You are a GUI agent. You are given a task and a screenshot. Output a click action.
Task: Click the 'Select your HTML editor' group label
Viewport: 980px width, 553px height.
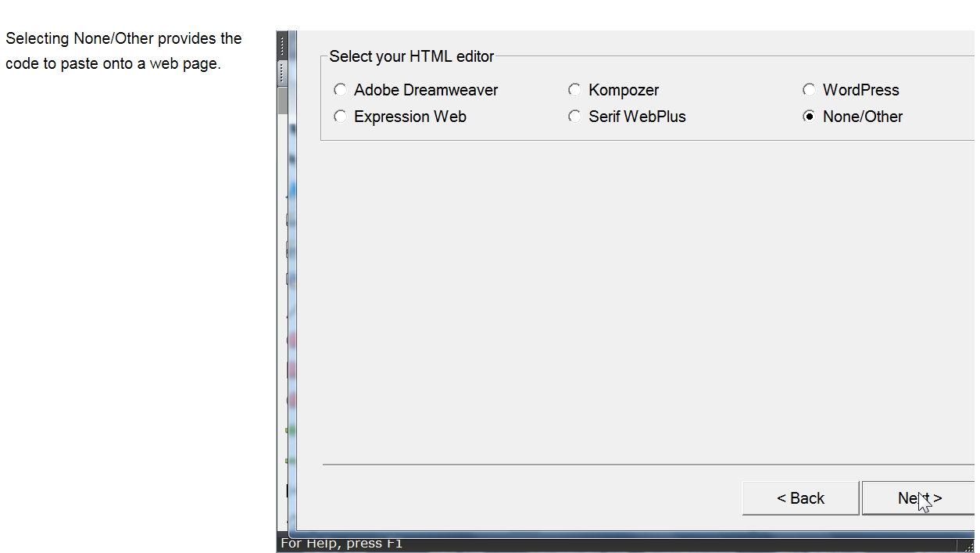pyautogui.click(x=412, y=56)
